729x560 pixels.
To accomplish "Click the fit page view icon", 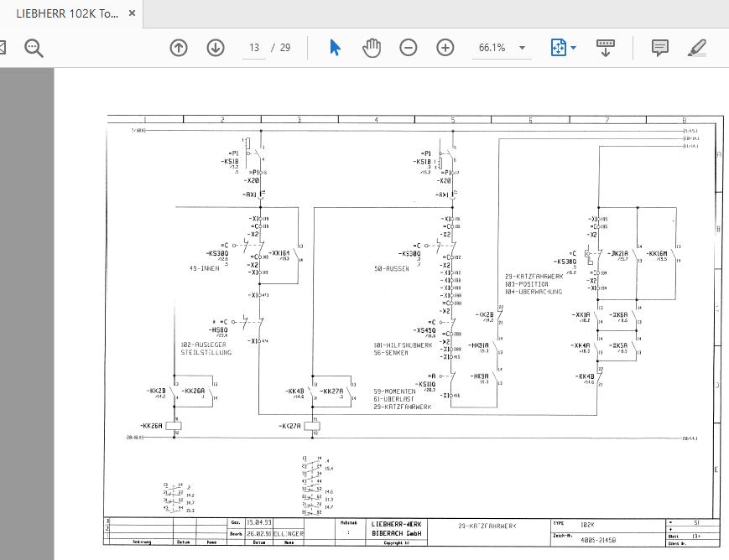I will click(559, 48).
